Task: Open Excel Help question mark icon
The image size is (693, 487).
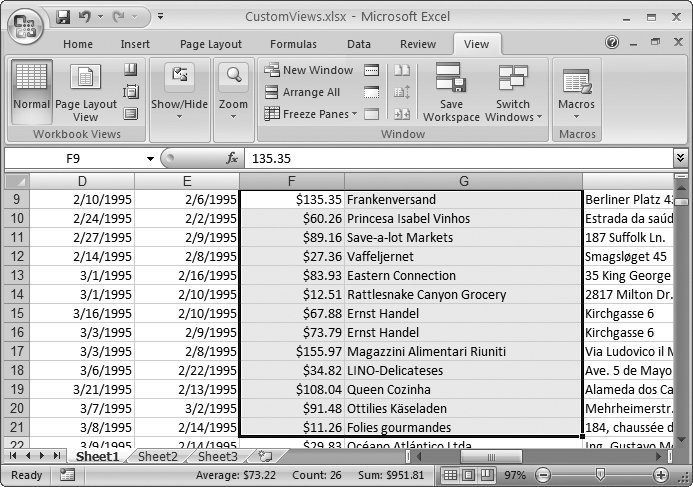Action: [612, 43]
